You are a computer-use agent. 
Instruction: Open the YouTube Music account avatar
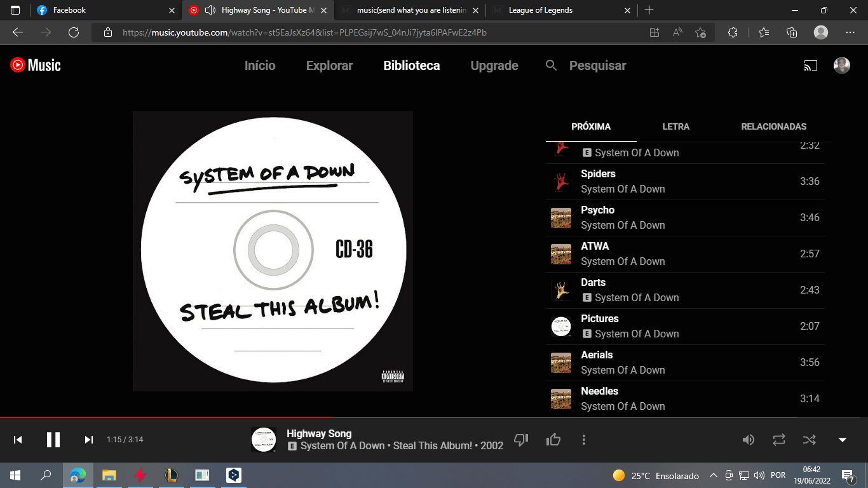(x=842, y=65)
